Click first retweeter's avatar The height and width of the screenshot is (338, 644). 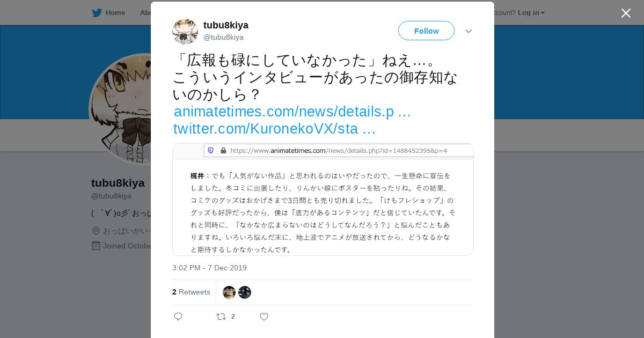pyautogui.click(x=229, y=292)
